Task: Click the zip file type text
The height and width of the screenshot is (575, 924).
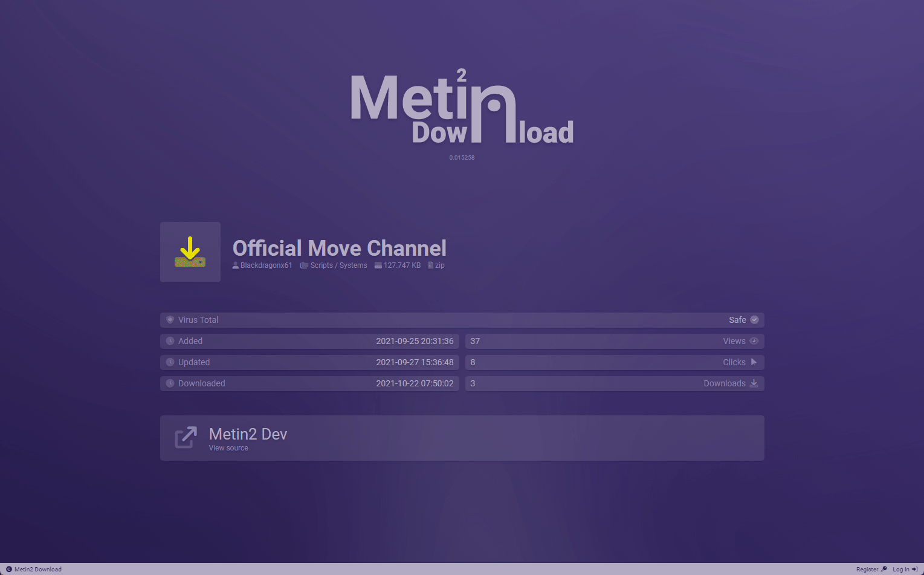Action: [x=440, y=265]
